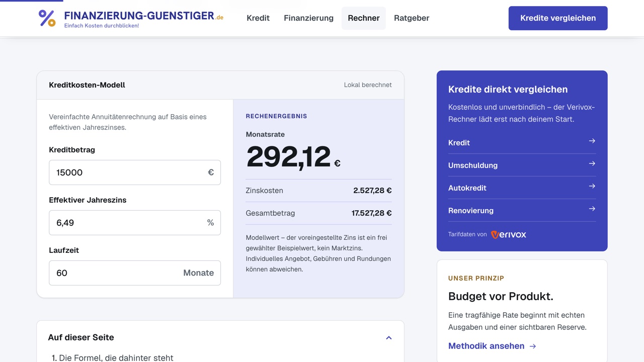644x362 pixels.
Task: Jump to Die Formel, die dahinter steht
Action: click(x=116, y=358)
